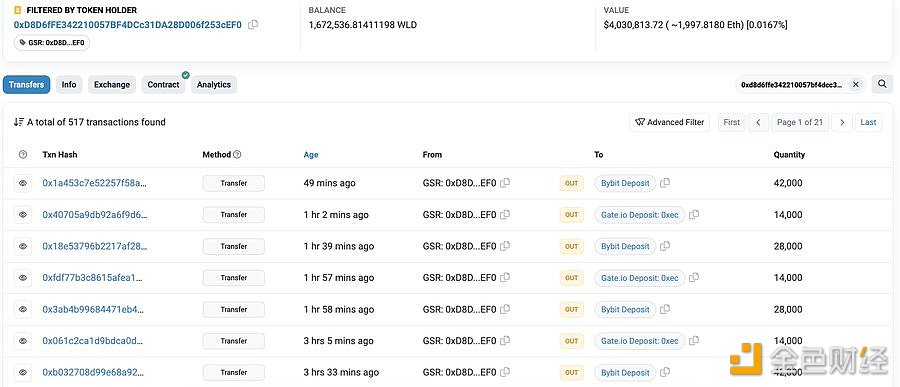Open Bybit Deposit in 49 mins ago row
Image resolution: width=900 pixels, height=387 pixels.
click(625, 183)
